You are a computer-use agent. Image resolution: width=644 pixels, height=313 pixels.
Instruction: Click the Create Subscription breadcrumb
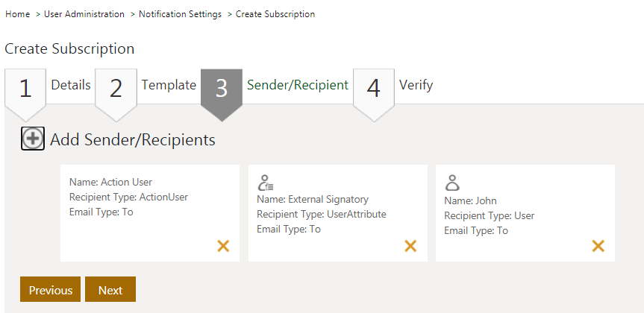[275, 14]
